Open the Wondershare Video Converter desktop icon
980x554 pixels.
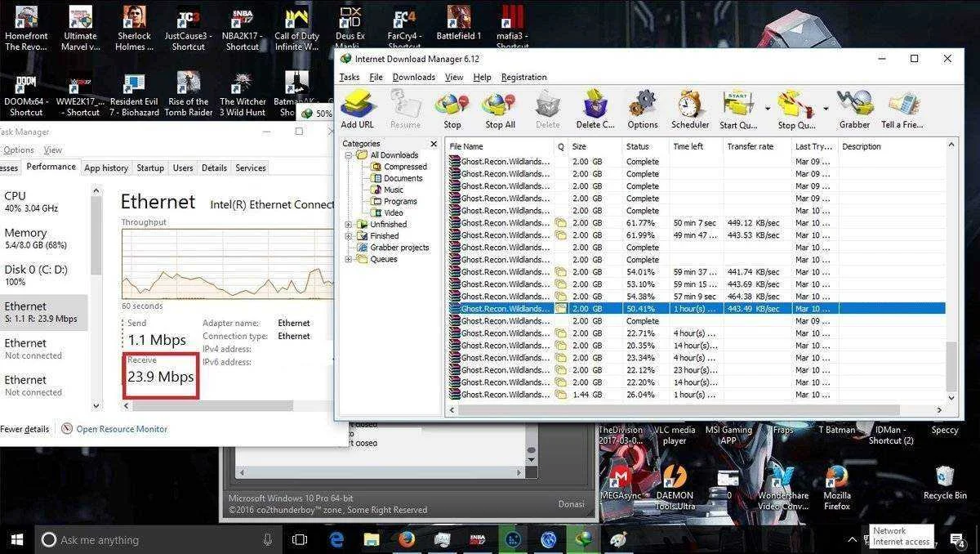click(x=782, y=487)
